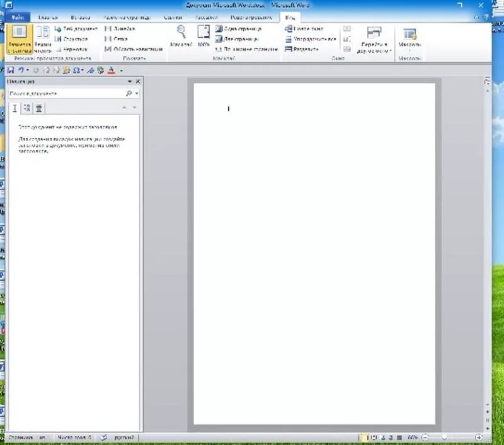Arrange All (Упорядочить все) windows
This screenshot has height=445, width=504.
click(311, 39)
